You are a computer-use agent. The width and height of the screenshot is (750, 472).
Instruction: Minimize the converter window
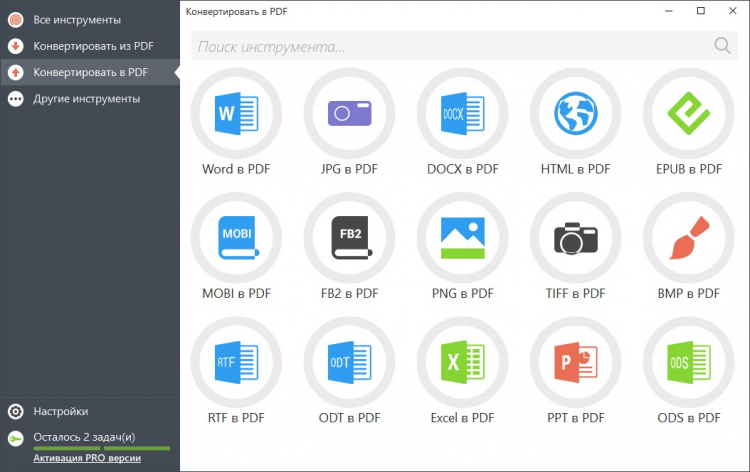tap(669, 11)
